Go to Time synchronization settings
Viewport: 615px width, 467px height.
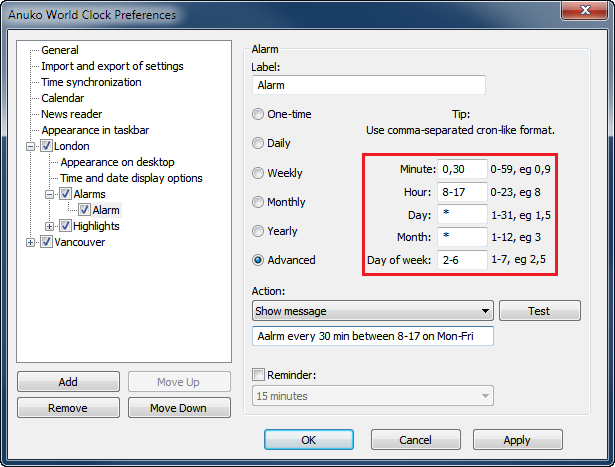91,82
